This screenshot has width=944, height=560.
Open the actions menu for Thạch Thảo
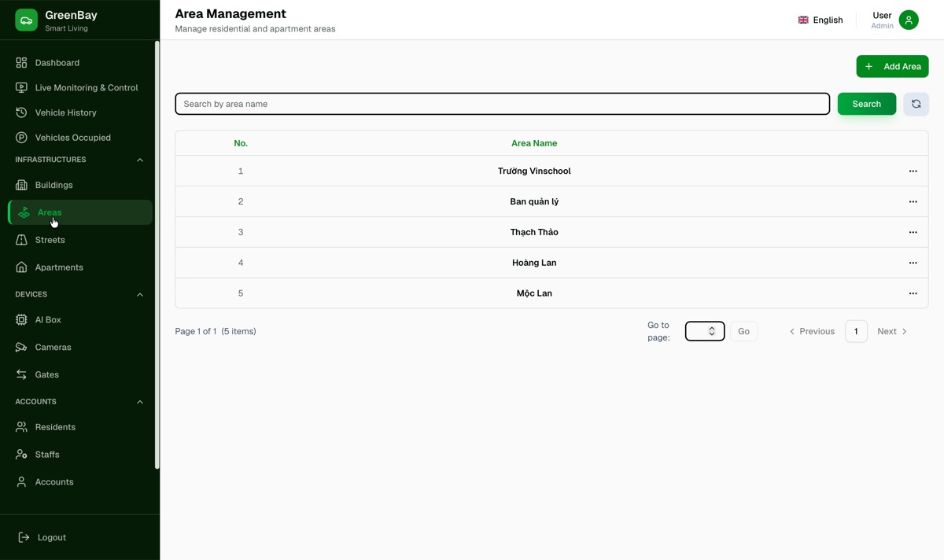(913, 233)
